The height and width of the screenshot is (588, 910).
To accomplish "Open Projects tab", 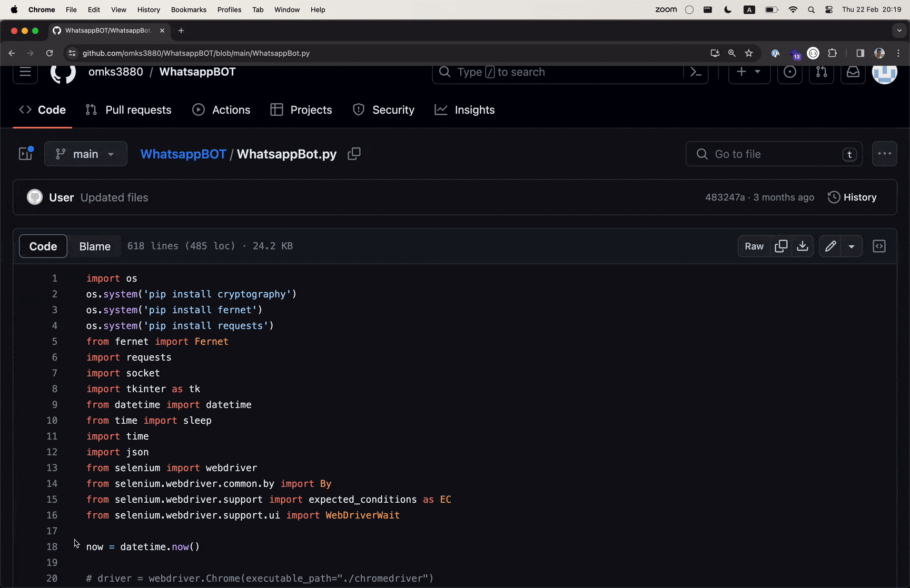I will pos(301,110).
